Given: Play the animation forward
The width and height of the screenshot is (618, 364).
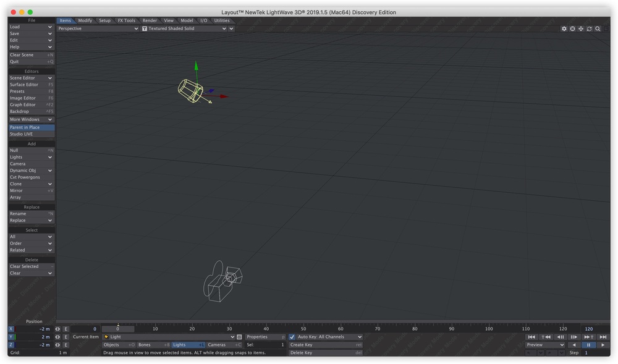Looking at the screenshot, I should point(603,345).
